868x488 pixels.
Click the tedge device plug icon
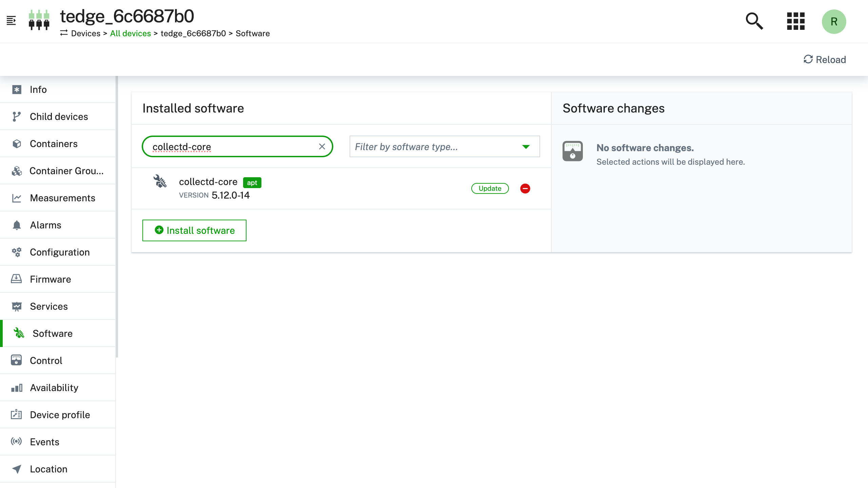39,20
